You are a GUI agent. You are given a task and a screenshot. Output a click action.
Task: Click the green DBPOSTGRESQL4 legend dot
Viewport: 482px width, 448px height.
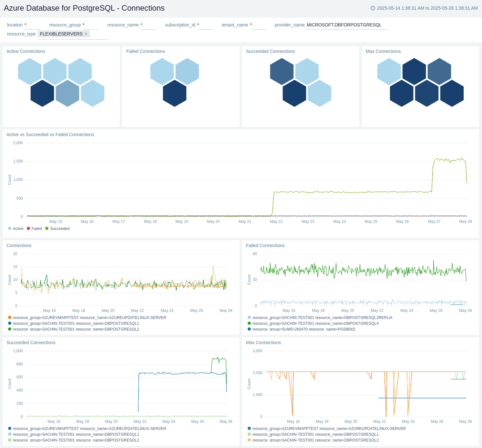coord(249,324)
